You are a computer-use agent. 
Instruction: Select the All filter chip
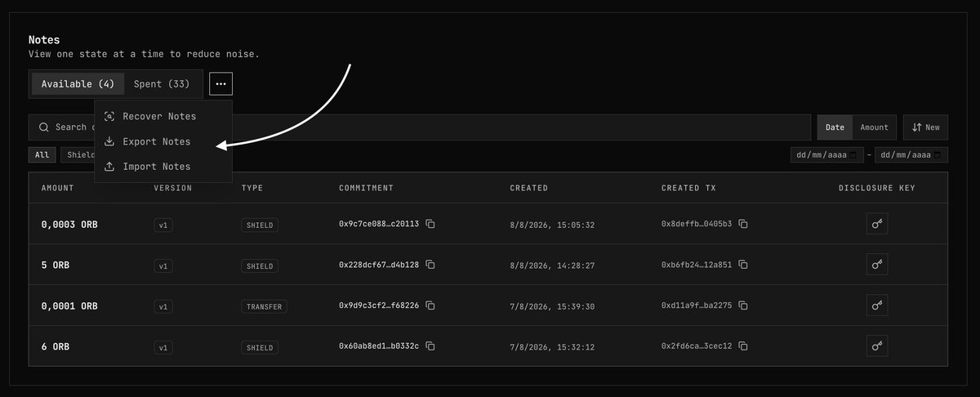pos(42,154)
